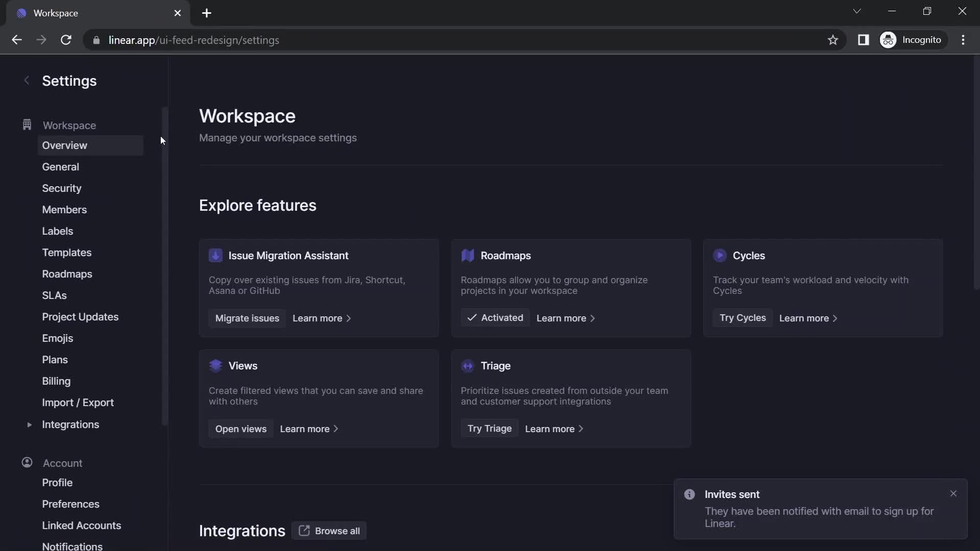Open Billing settings
Image resolution: width=980 pixels, height=551 pixels.
click(56, 381)
